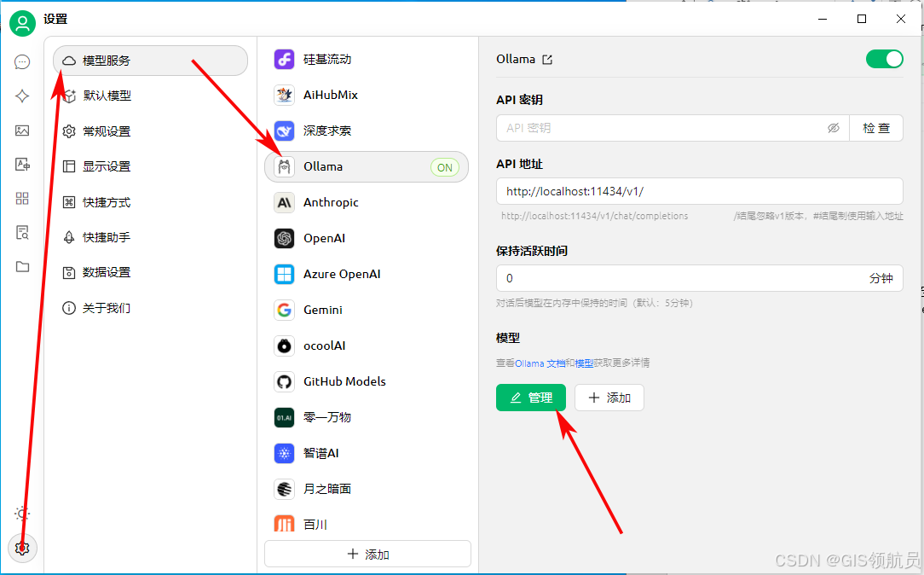Focus the 保持活跃时间 minutes field
This screenshot has width=924, height=575.
point(700,278)
